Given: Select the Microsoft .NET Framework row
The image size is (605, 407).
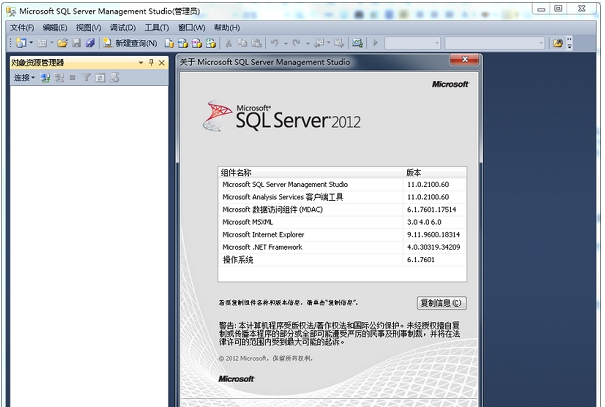Looking at the screenshot, I should tap(342, 247).
